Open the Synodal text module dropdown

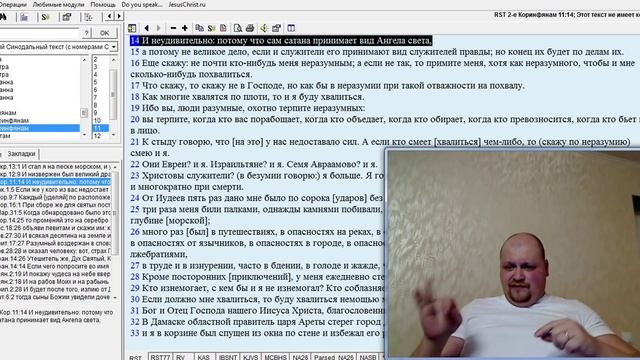pos(113,47)
